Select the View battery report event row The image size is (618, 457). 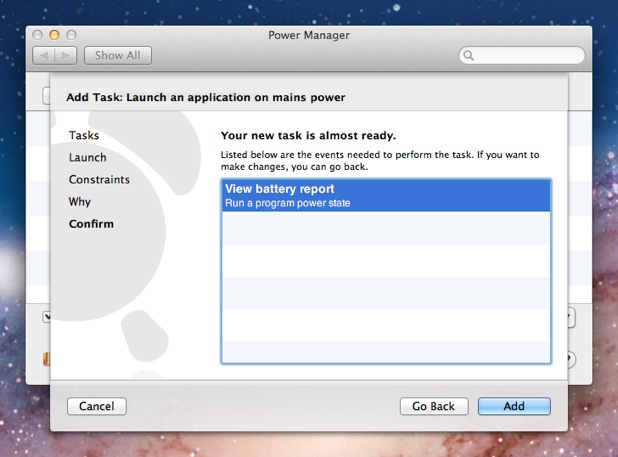[386, 195]
